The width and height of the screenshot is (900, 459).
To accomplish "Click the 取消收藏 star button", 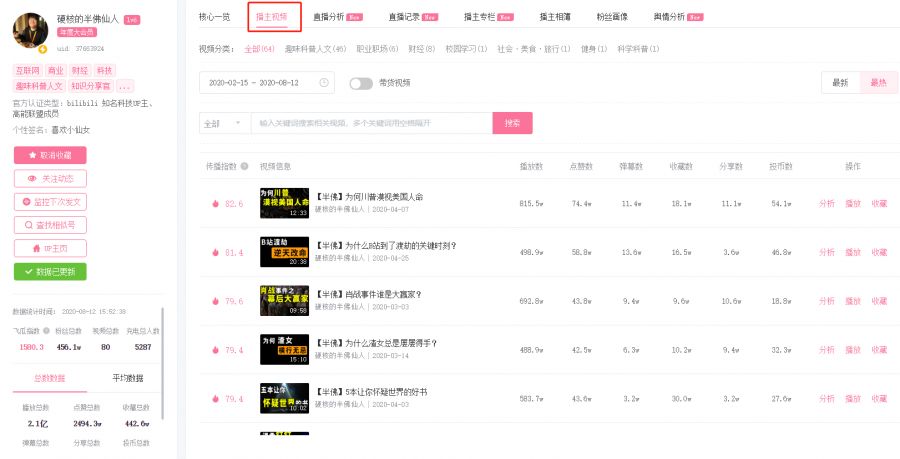I will point(50,155).
